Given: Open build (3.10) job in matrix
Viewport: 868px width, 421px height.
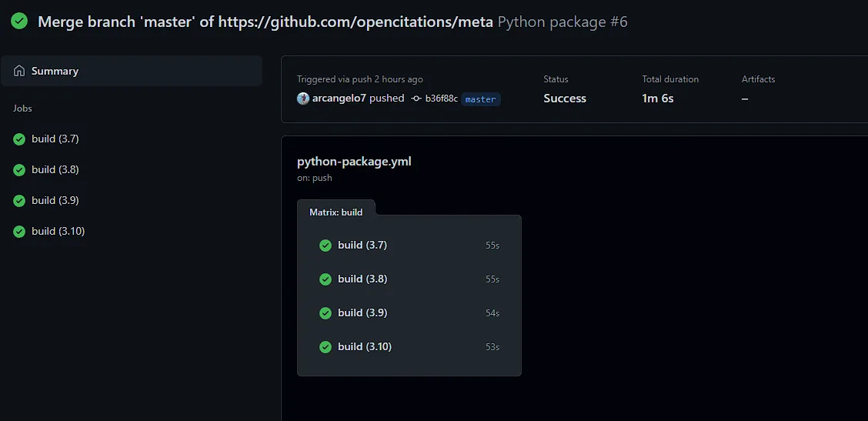Looking at the screenshot, I should click(365, 347).
